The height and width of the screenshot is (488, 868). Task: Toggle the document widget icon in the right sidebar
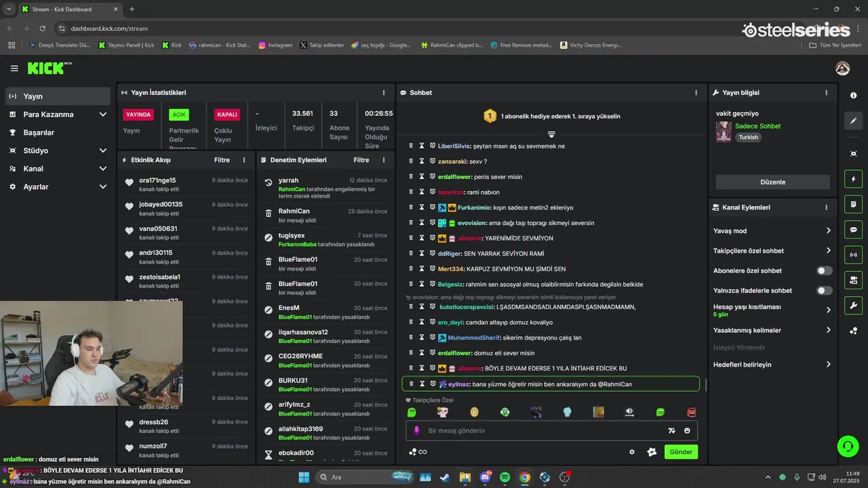click(853, 204)
